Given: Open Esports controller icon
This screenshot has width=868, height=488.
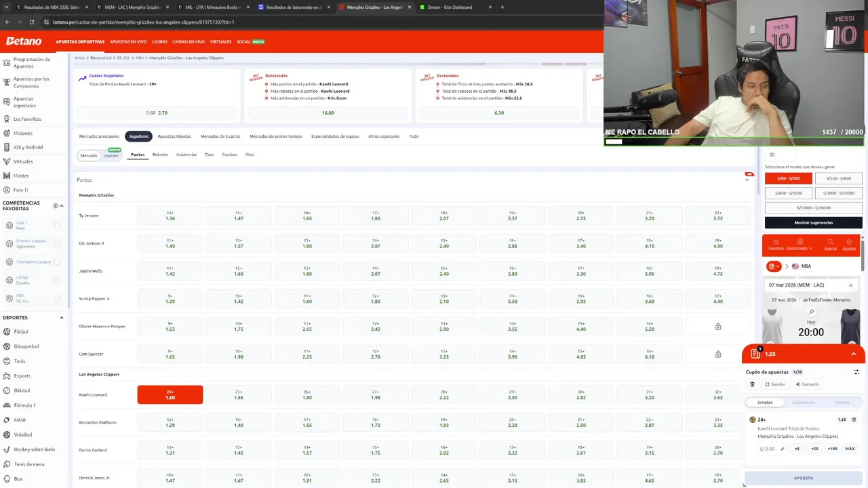Looking at the screenshot, I should pyautogui.click(x=6, y=375).
